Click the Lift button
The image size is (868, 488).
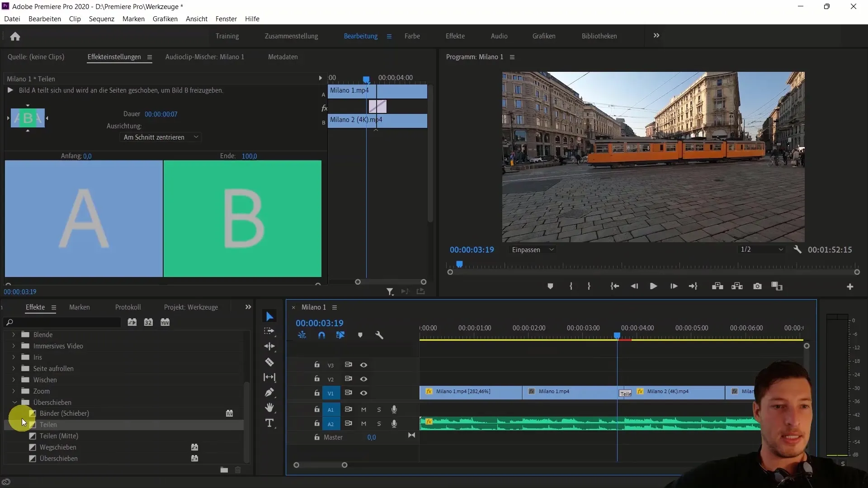tap(717, 286)
